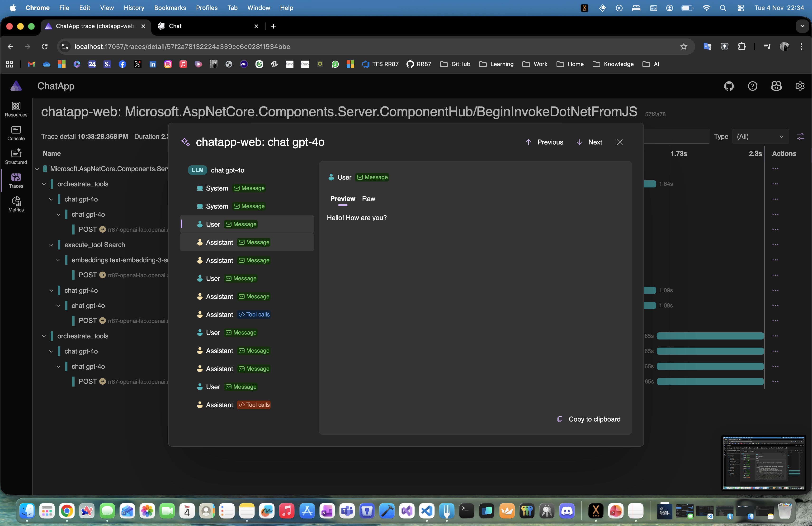
Task: Open the Type (All) filter dropdown
Action: 760,137
